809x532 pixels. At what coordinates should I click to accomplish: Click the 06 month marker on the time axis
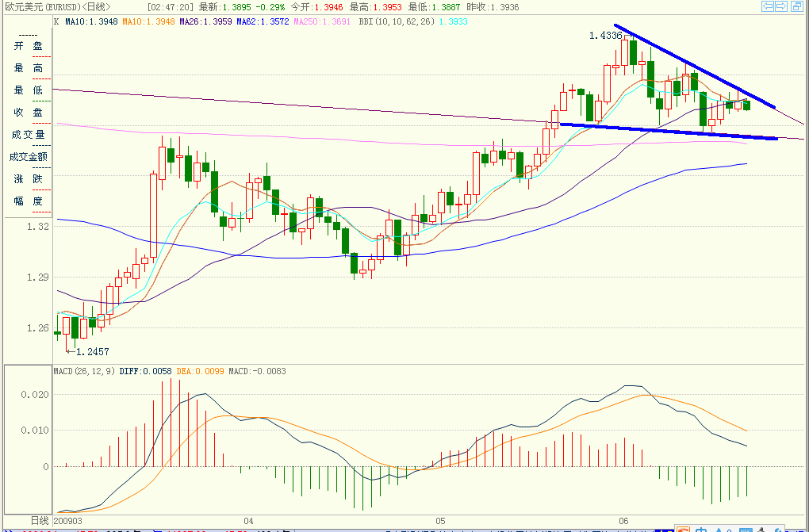pos(623,521)
